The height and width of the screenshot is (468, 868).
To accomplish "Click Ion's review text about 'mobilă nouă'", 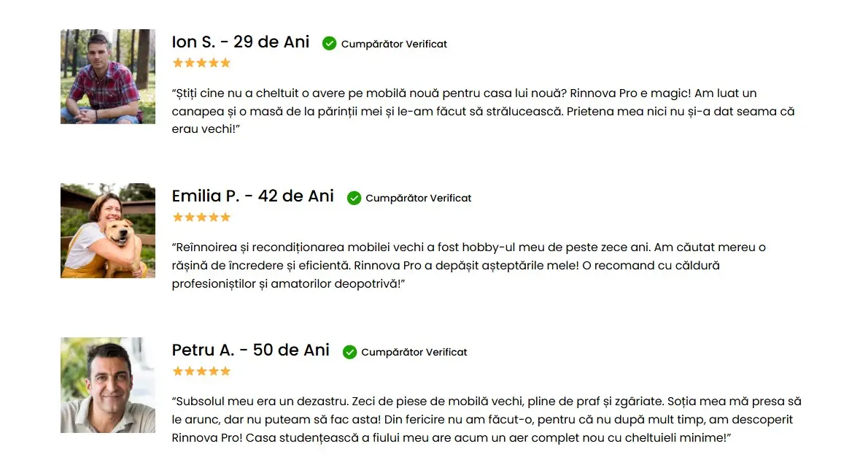I will coord(483,111).
